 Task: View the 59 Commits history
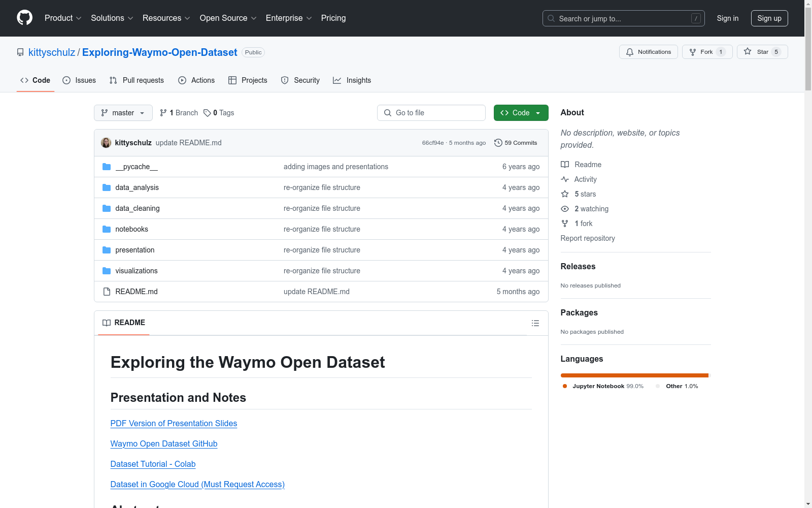(516, 143)
